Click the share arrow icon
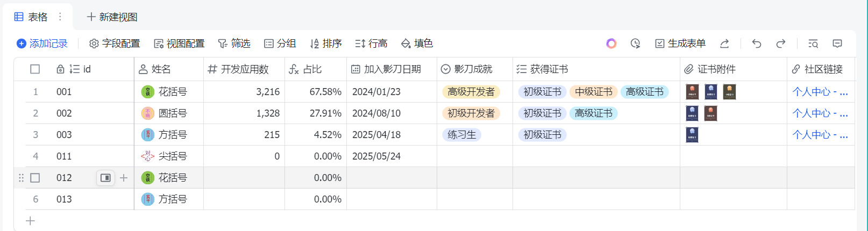Screen dimensions: 868x231 click(724, 44)
